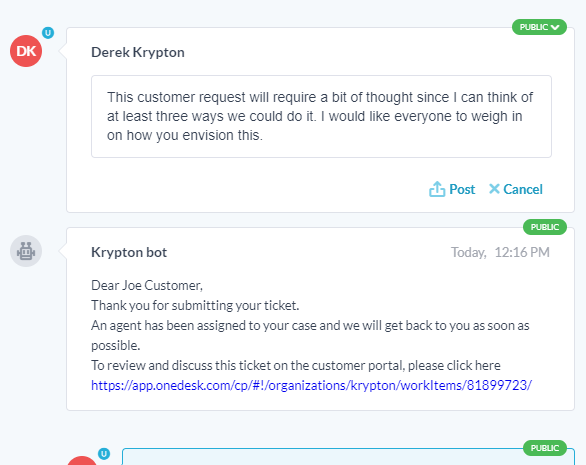Open the PUBLIC visibility dropdown on Derek's draft
This screenshot has width=586, height=465.
539,27
